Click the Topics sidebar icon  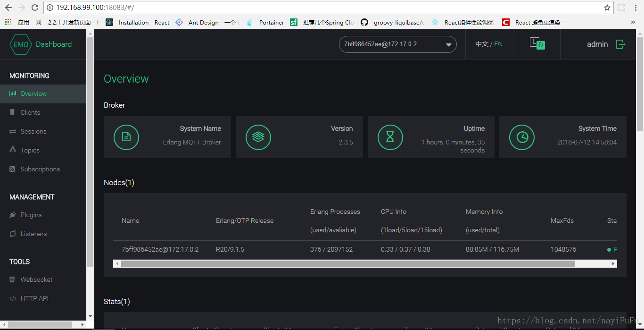(12, 150)
